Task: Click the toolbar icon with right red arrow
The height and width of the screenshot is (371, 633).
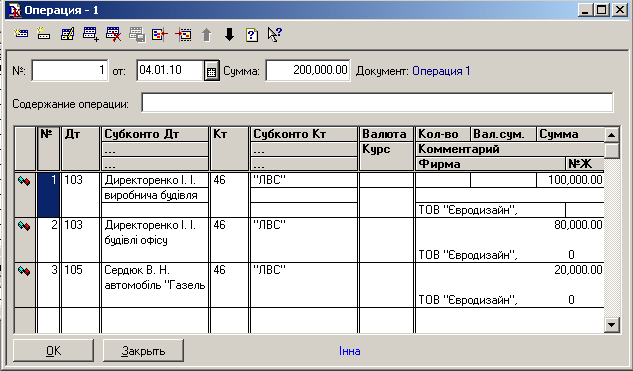Action: [183, 34]
